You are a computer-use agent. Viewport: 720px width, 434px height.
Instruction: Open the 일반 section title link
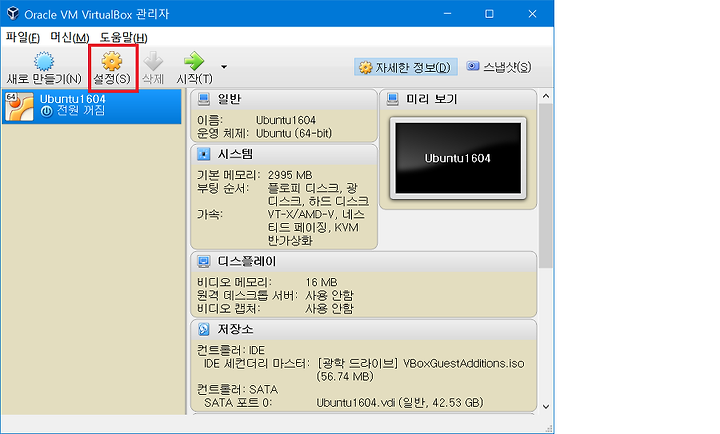(x=229, y=99)
